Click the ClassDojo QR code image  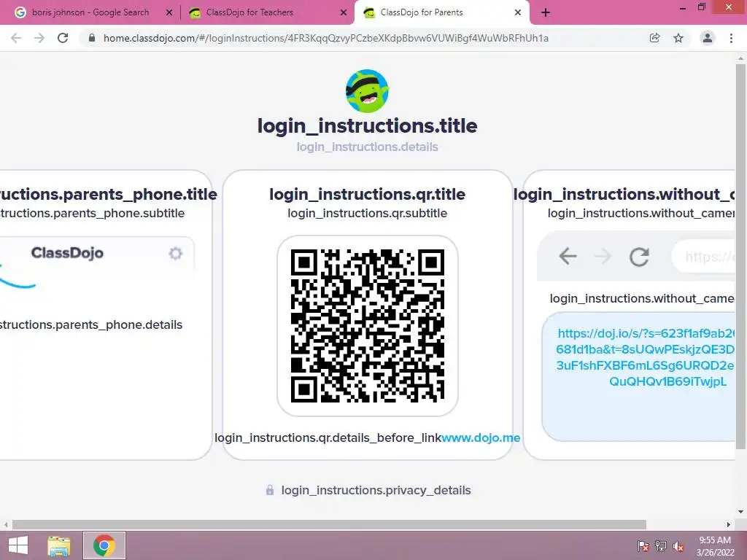click(x=368, y=326)
